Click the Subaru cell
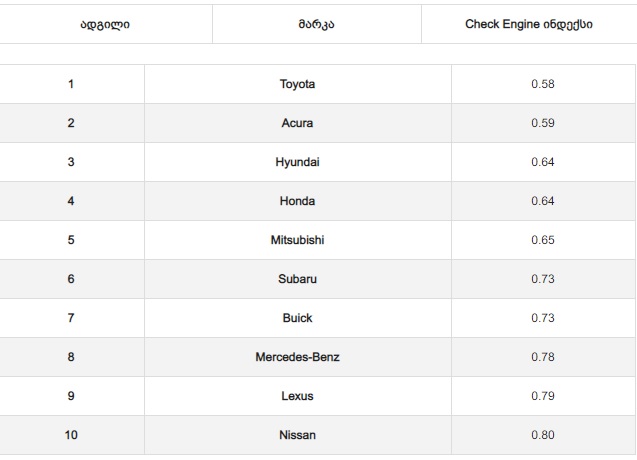Screen dimensions: 637x460 297,279
